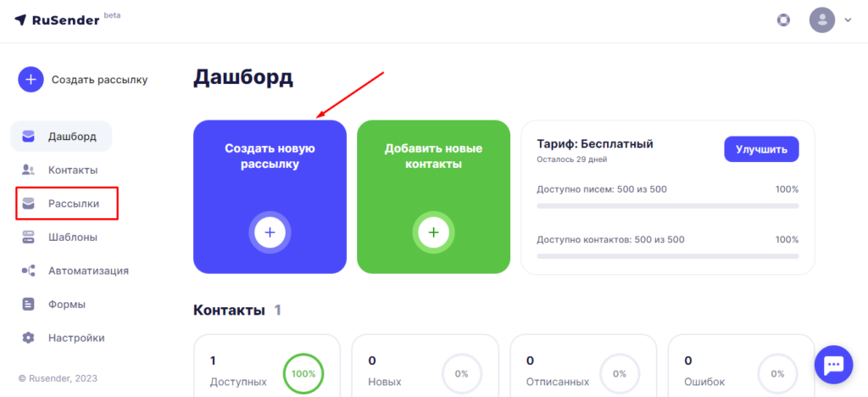Click the Настройки gear icon

(28, 338)
